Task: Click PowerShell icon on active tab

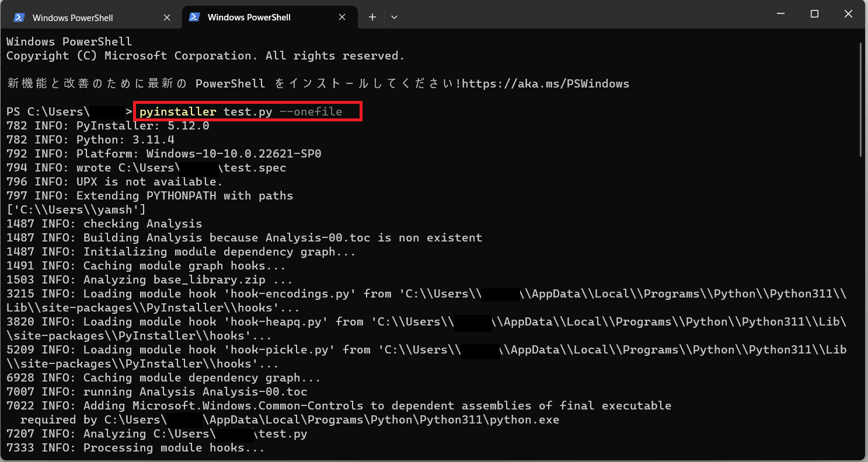Action: point(194,17)
